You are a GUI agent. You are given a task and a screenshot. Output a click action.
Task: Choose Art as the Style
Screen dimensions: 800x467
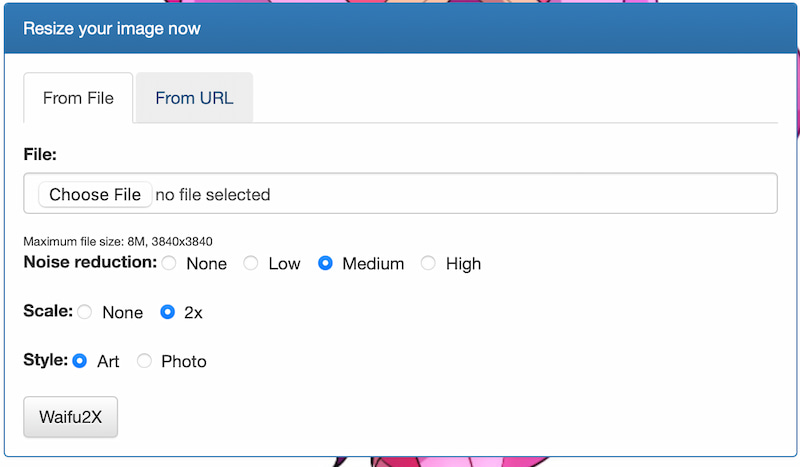80,361
